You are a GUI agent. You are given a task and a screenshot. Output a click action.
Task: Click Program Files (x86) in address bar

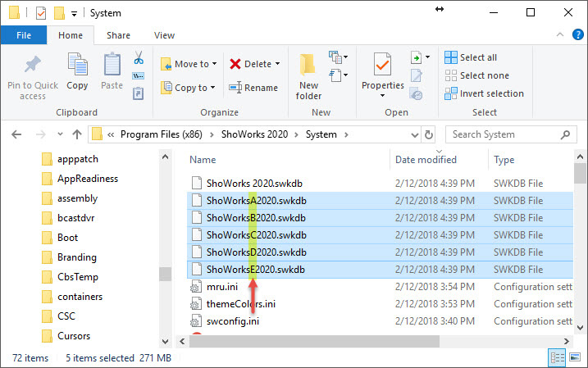[x=162, y=134]
